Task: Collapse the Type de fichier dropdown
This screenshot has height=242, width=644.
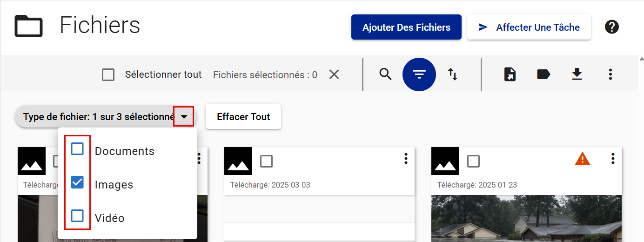Action: pyautogui.click(x=184, y=116)
